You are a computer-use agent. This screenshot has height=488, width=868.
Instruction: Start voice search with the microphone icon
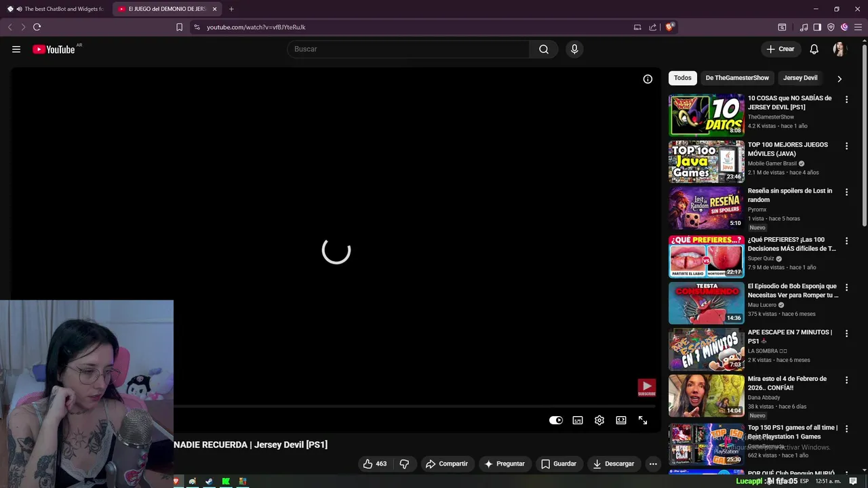pos(574,49)
